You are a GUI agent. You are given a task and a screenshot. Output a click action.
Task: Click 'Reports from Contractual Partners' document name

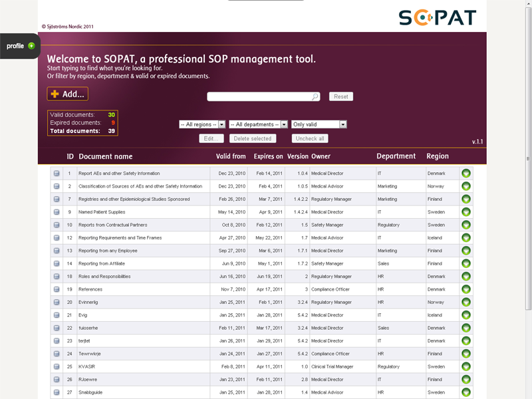pyautogui.click(x=112, y=225)
